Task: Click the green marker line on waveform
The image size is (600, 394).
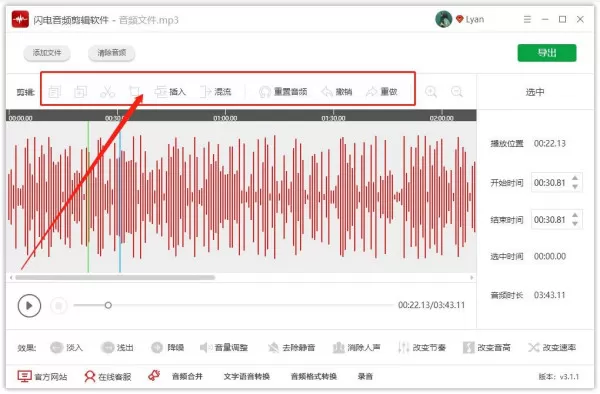Action: pos(88,197)
